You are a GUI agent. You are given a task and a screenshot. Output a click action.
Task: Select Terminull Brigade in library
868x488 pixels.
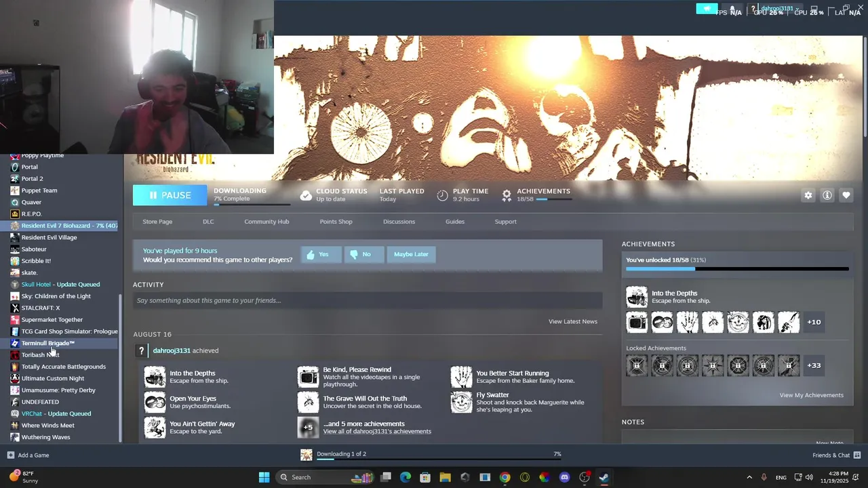pyautogui.click(x=47, y=343)
